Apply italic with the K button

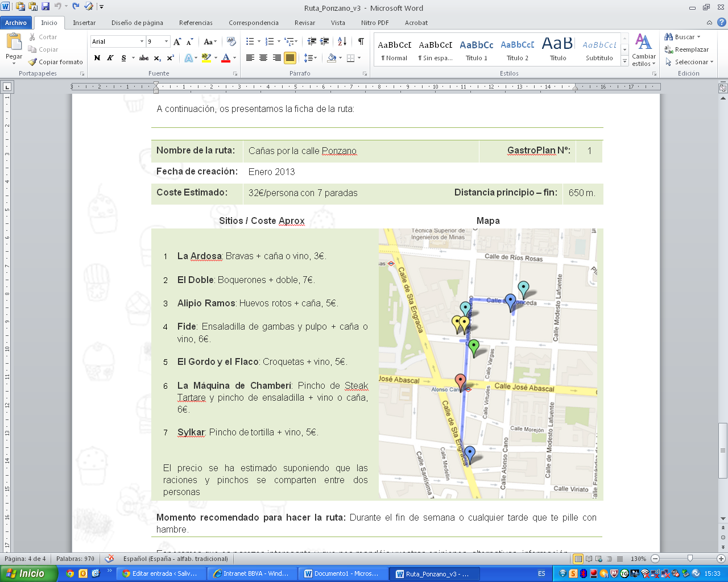point(110,58)
